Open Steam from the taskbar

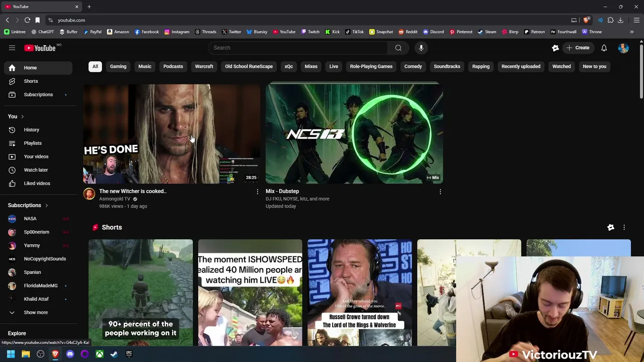(x=114, y=354)
